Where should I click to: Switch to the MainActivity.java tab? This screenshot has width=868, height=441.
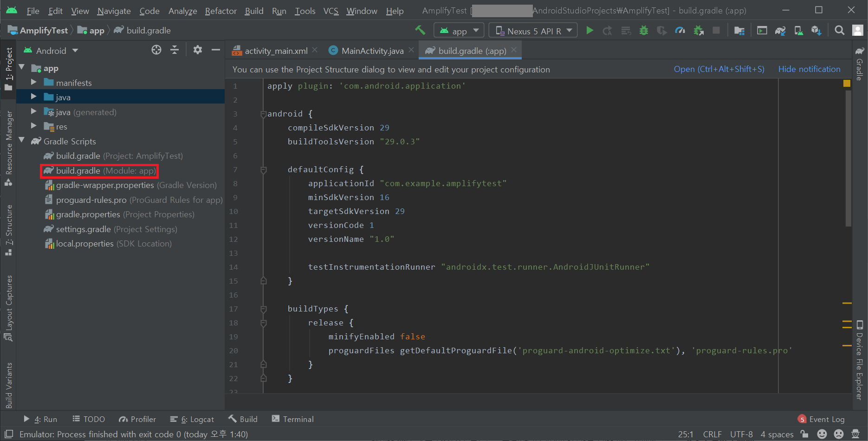[x=372, y=51]
